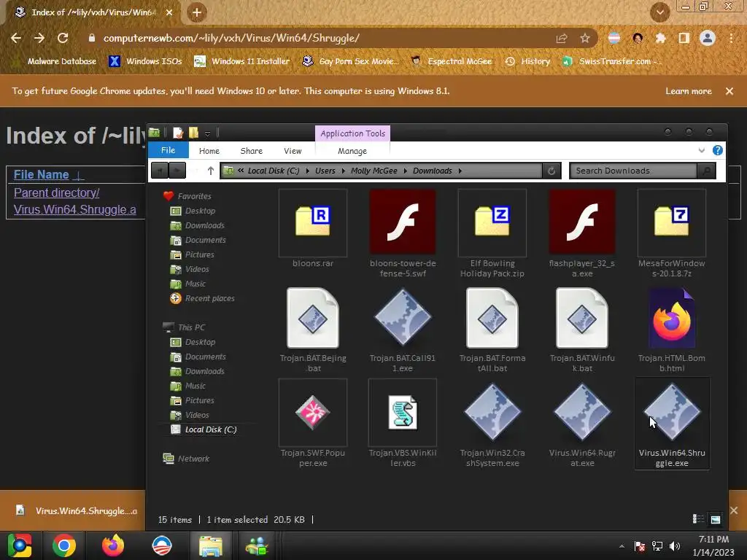
Task: Open Firefox from the taskbar
Action: point(113,545)
